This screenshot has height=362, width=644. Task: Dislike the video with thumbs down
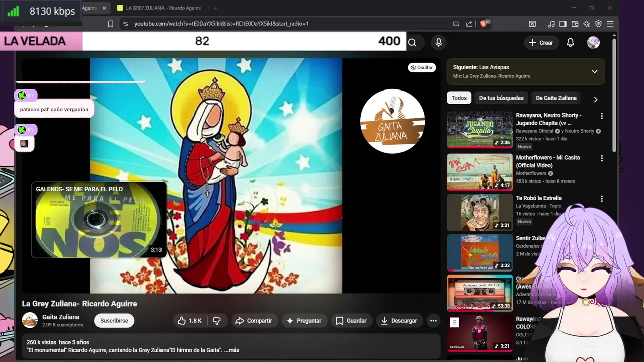pos(217,321)
